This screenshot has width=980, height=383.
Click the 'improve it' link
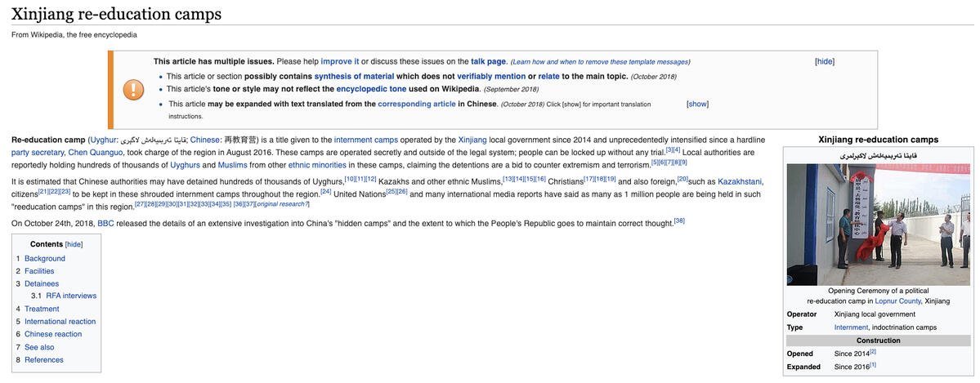(339, 61)
